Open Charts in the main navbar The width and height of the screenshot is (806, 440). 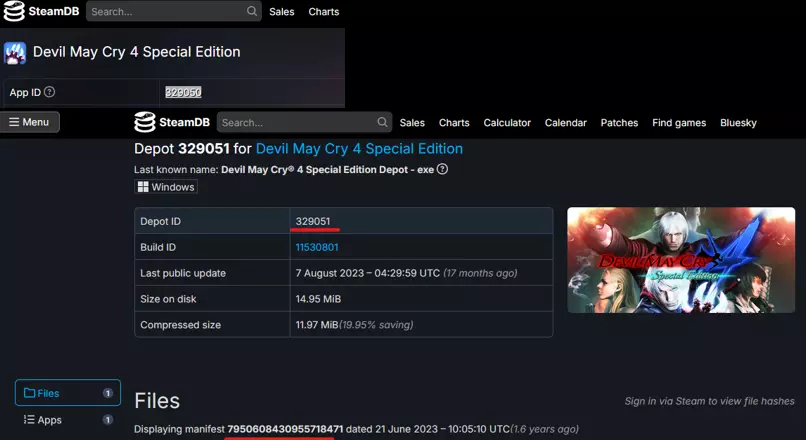[454, 123]
